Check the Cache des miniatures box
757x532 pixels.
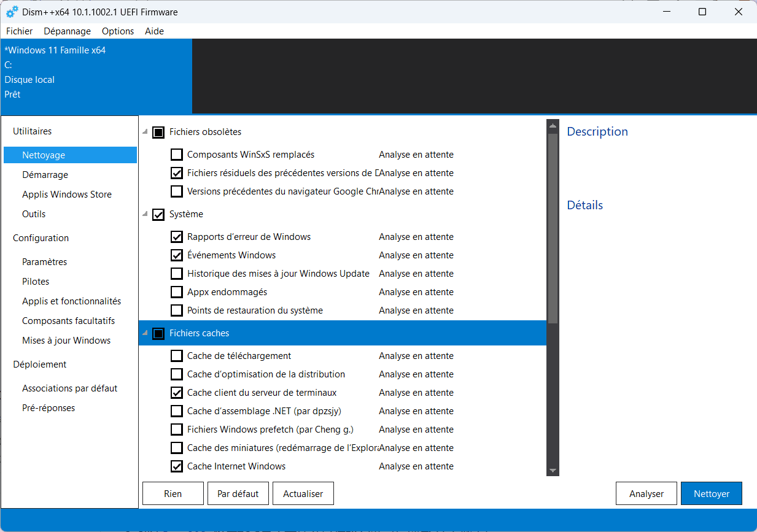(x=177, y=448)
